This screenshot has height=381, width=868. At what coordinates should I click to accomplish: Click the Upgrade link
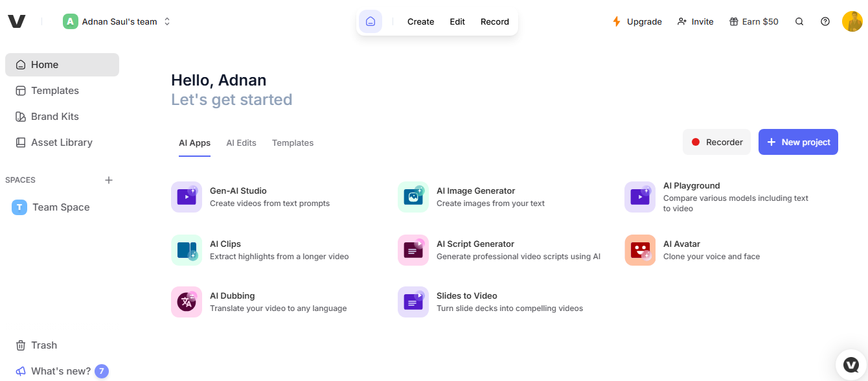point(637,21)
